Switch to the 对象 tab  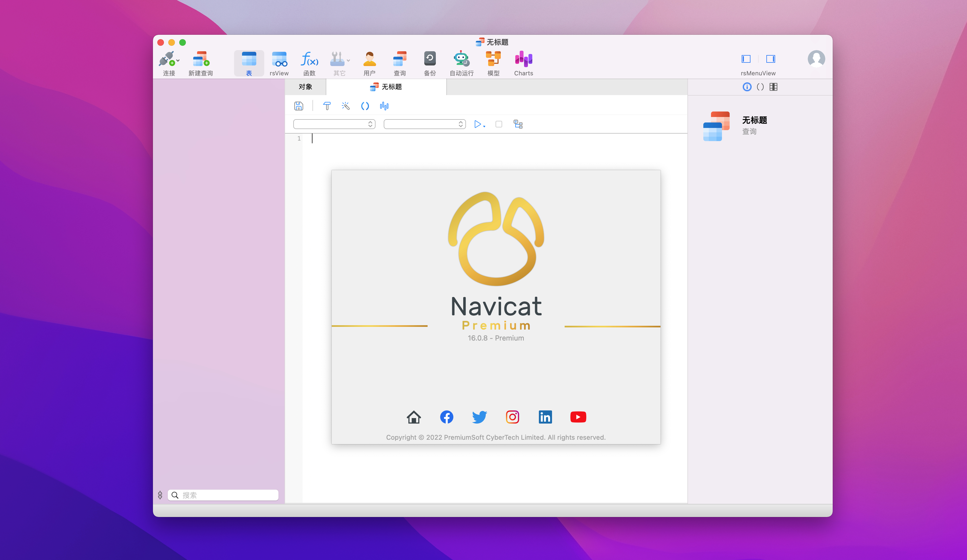(x=305, y=87)
